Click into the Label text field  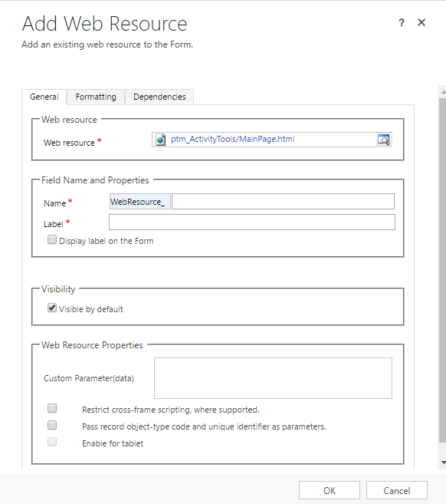(252, 222)
